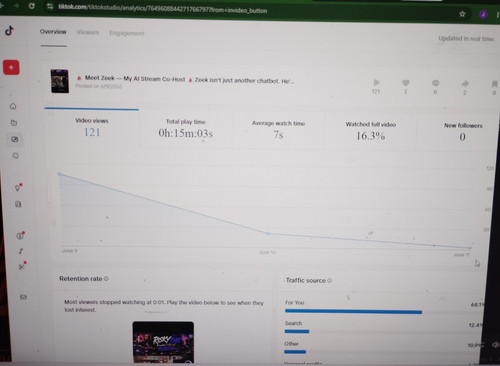Open the scissors tools sidebar icon
This screenshot has height=366, width=500.
tap(22, 266)
